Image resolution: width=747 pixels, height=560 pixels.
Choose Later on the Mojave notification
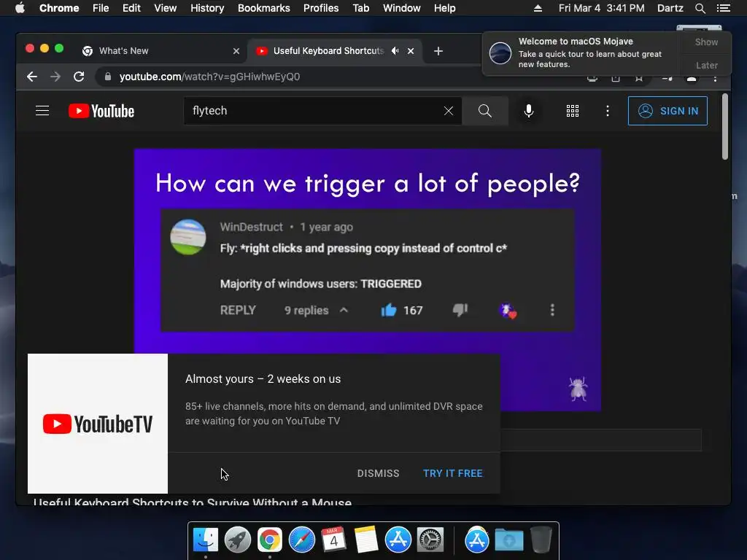[706, 65]
